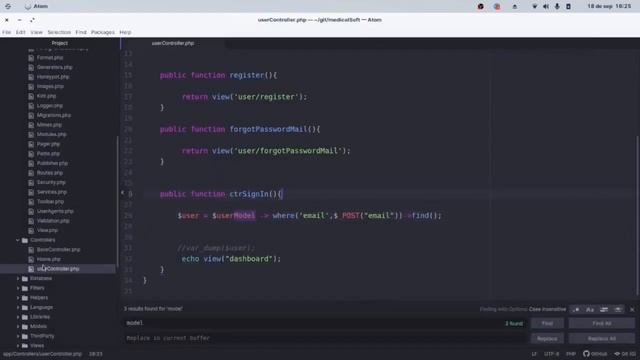The width and height of the screenshot is (640, 360).
Task: Select the Project tree view tab
Action: click(60, 43)
